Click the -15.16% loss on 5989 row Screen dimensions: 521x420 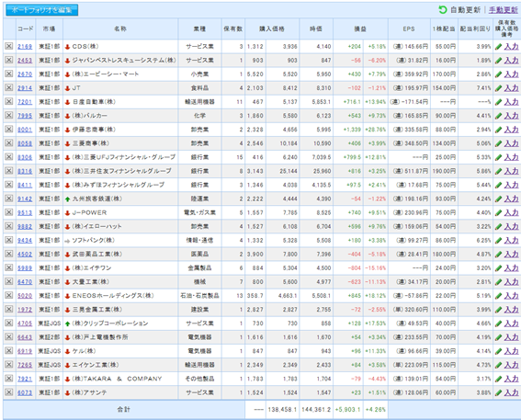click(376, 268)
